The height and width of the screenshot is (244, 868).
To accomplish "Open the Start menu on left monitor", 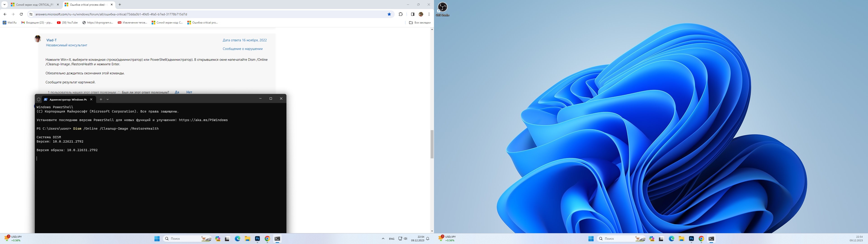I will pos(157,239).
